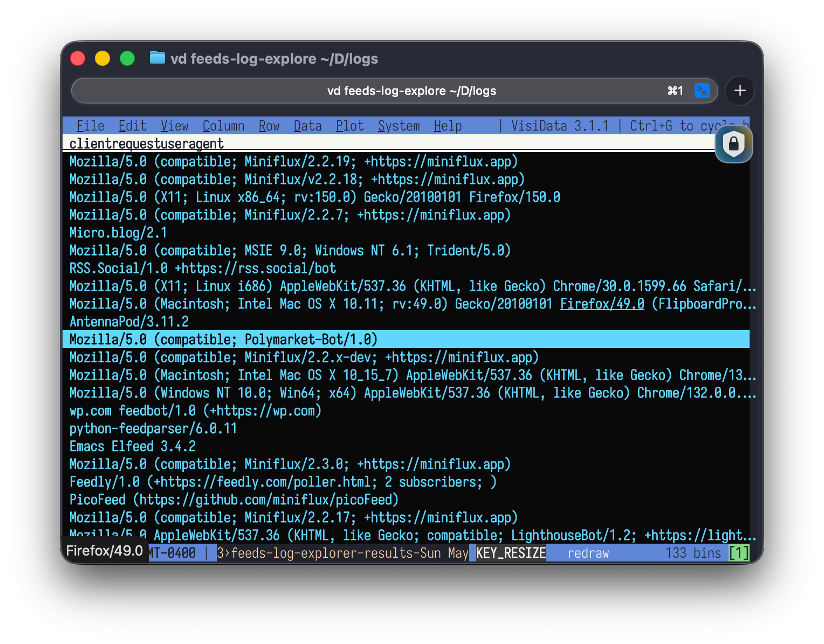Click the blue collapse arrows icon in the tab
Viewport: 824px width, 644px height.
click(702, 91)
